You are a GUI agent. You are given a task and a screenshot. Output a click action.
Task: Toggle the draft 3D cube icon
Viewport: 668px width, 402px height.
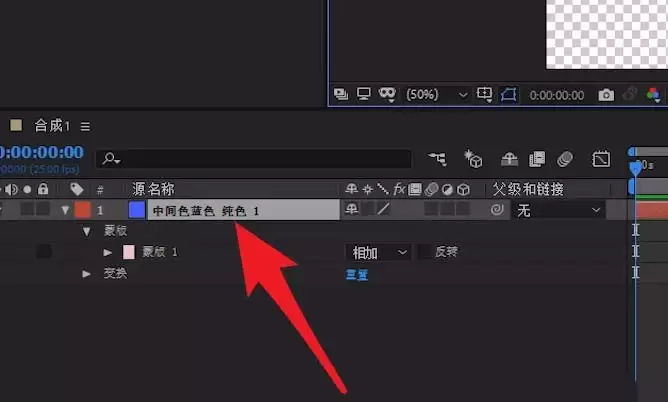(473, 159)
